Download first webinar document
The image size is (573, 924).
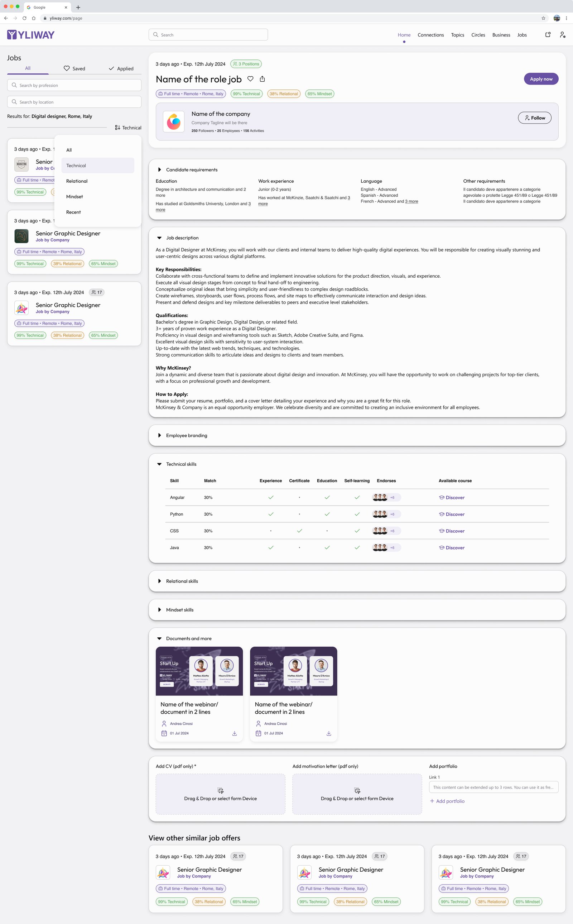click(235, 733)
